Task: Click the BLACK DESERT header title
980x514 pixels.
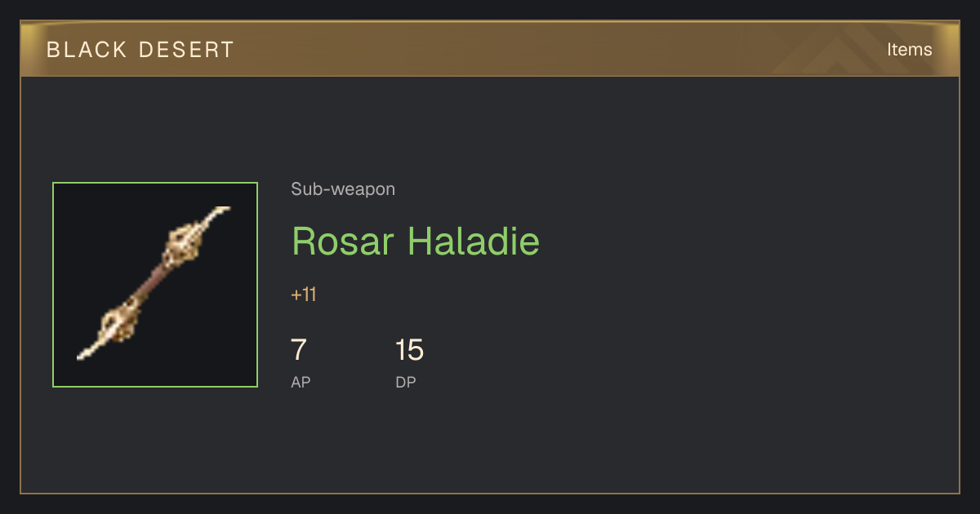Action: pyautogui.click(x=140, y=50)
